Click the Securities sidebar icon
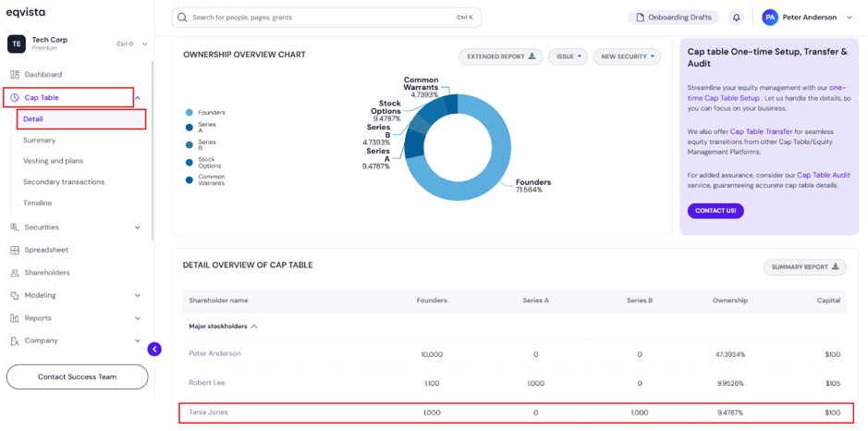868x431 pixels. click(15, 228)
